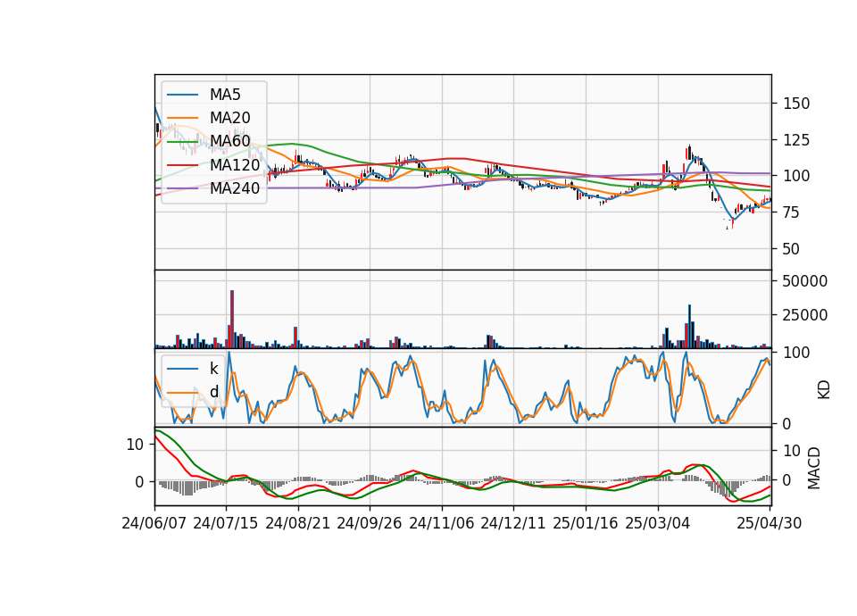This screenshot has width=857, height=616.
Task: Click the 25000 volume axis tick
Action: [805, 315]
